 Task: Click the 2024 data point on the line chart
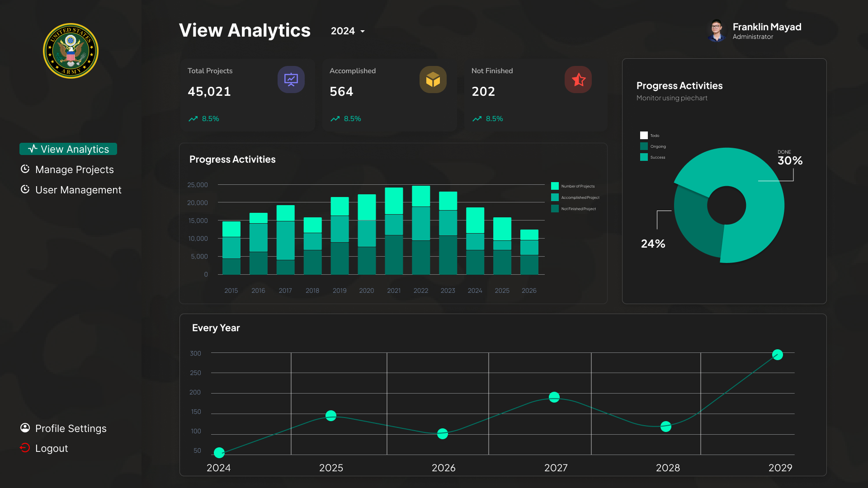click(x=219, y=452)
